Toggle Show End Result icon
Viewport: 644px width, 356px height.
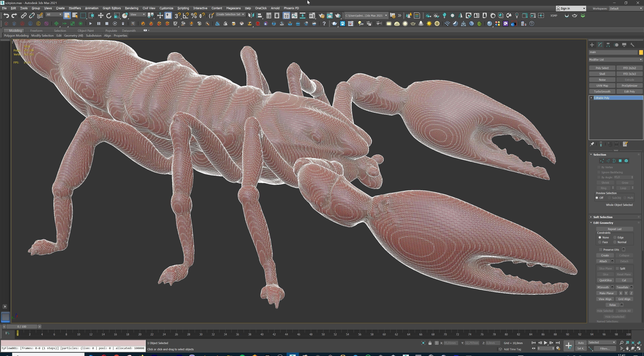601,144
